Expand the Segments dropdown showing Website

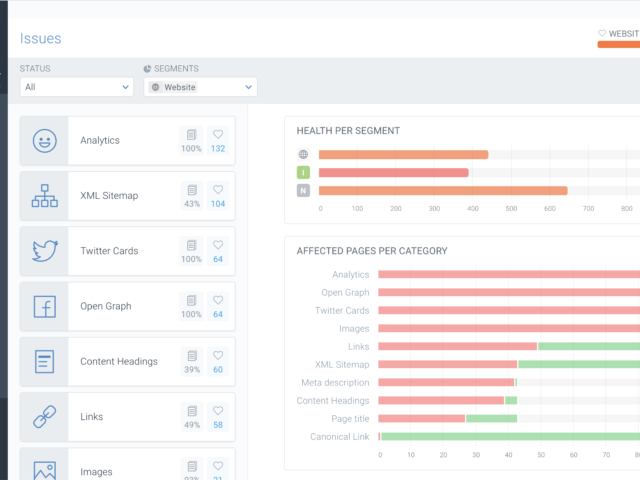coord(200,87)
